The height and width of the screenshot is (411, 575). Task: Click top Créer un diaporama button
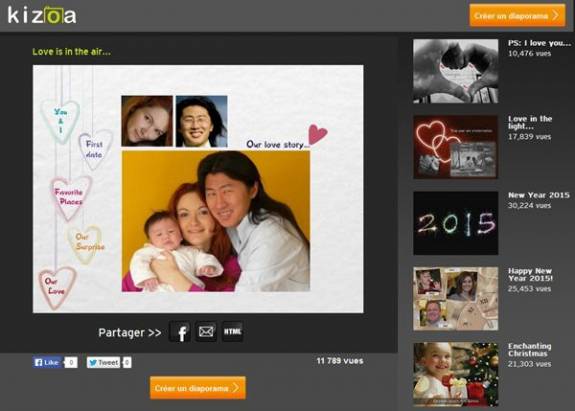pos(517,16)
